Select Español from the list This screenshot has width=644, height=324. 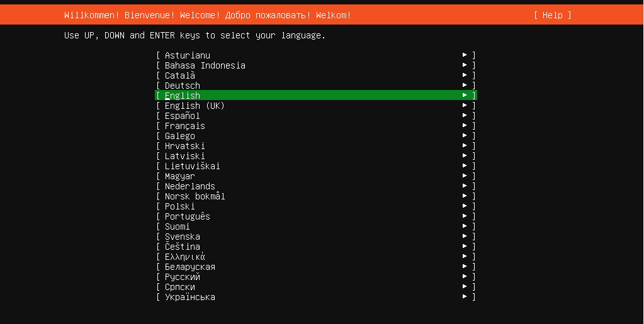(183, 116)
